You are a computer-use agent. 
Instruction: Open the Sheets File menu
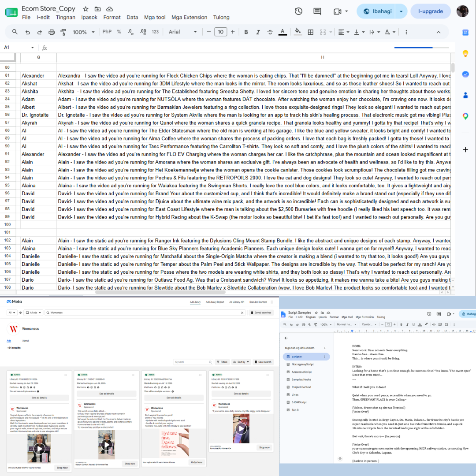[26, 17]
